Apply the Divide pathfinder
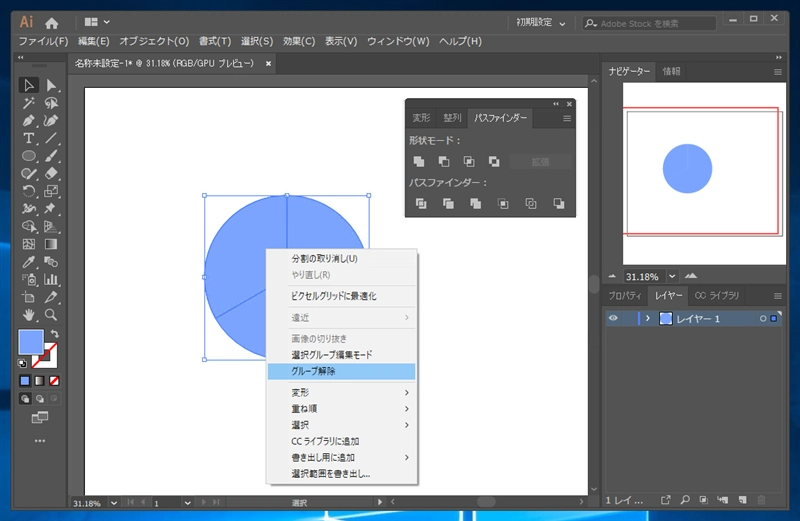 coord(421,204)
